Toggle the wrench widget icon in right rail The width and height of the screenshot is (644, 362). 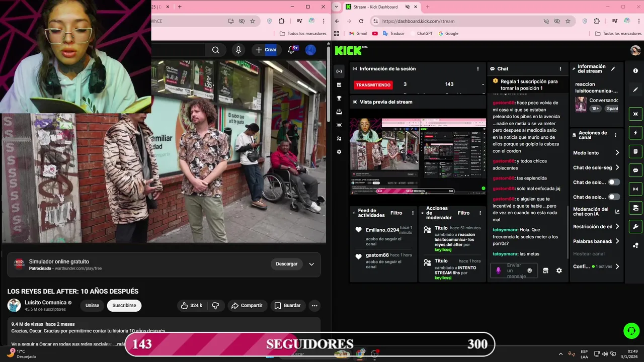635,226
